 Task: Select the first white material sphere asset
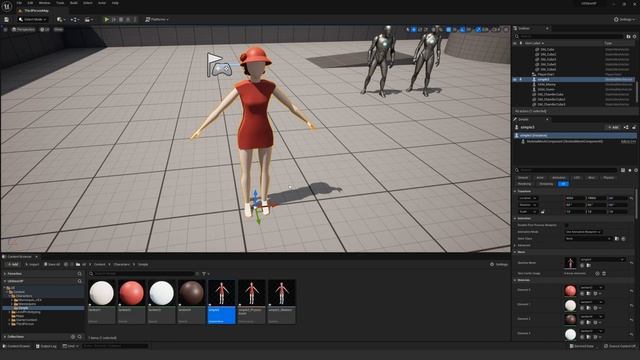coord(102,302)
